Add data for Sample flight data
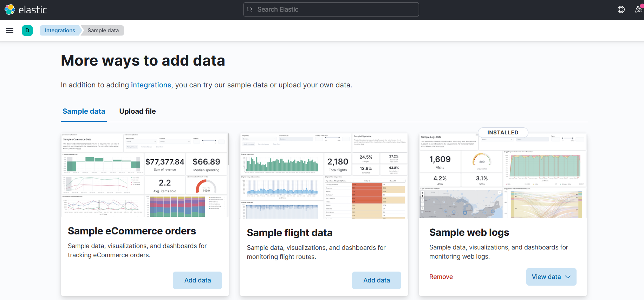The height and width of the screenshot is (300, 644). point(376,280)
